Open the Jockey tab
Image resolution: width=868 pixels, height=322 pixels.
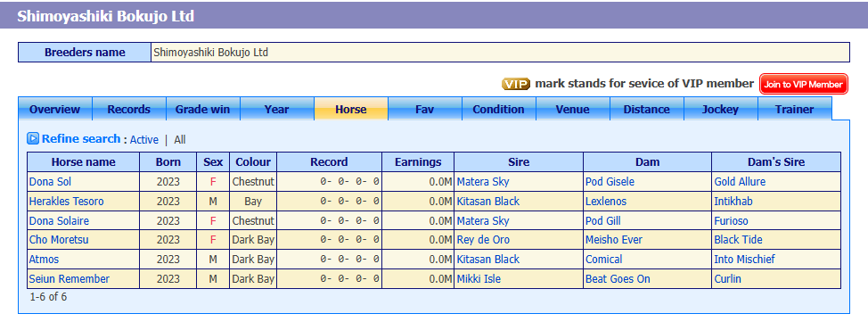720,109
